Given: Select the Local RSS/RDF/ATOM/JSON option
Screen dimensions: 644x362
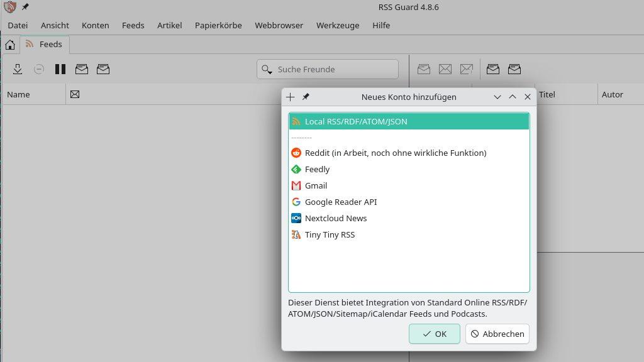Looking at the screenshot, I should tap(356, 121).
